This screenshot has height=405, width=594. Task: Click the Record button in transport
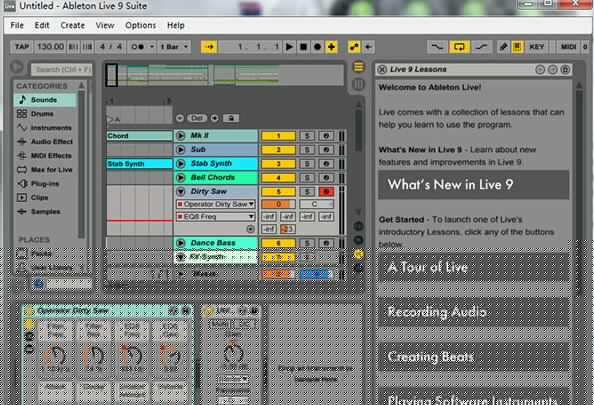(317, 47)
